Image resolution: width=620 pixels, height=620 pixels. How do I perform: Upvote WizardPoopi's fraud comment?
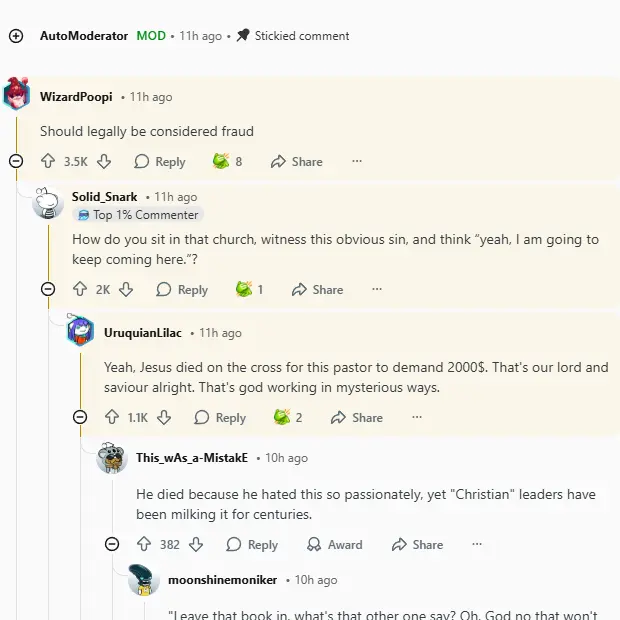pos(48,161)
